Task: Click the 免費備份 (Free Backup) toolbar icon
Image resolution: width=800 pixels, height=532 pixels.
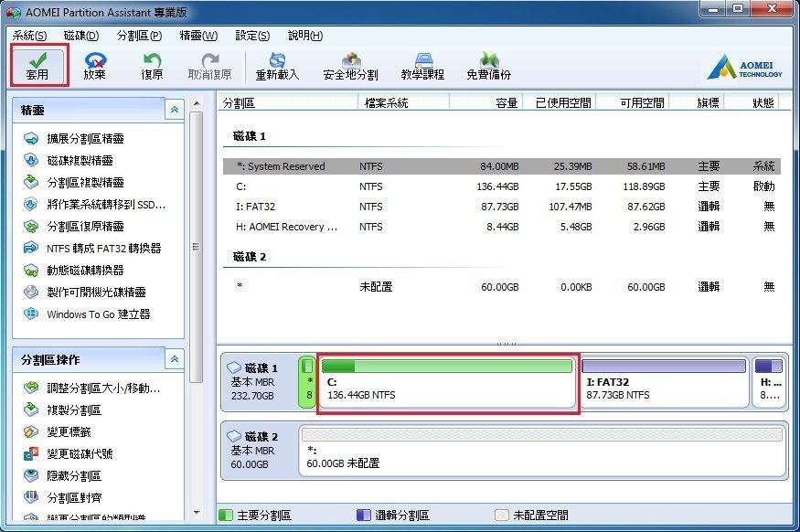Action: click(488, 65)
